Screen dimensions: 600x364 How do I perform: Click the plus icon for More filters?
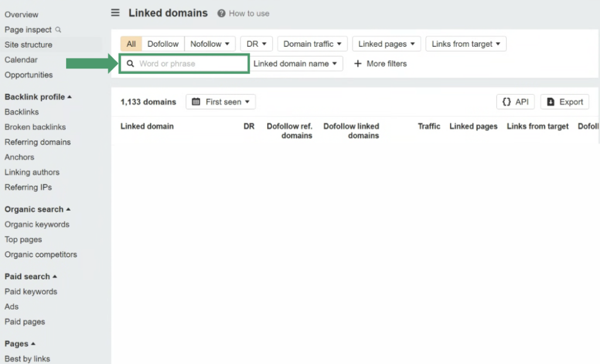pyautogui.click(x=358, y=63)
